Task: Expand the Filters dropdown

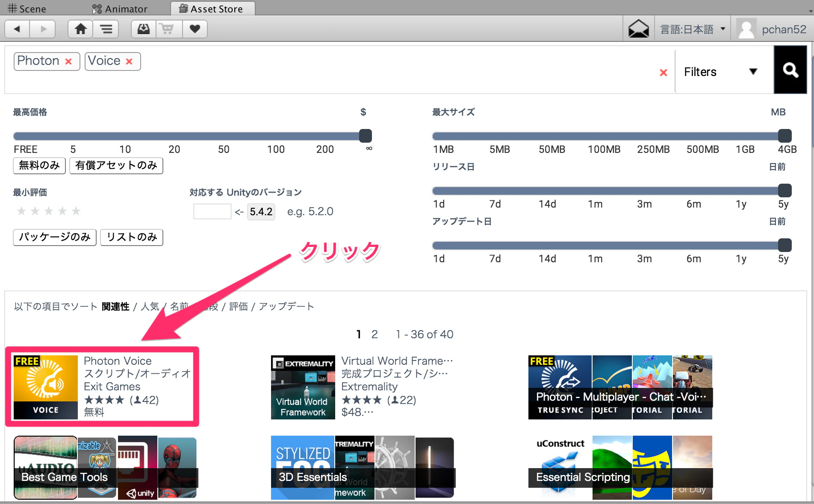Action: click(x=724, y=71)
